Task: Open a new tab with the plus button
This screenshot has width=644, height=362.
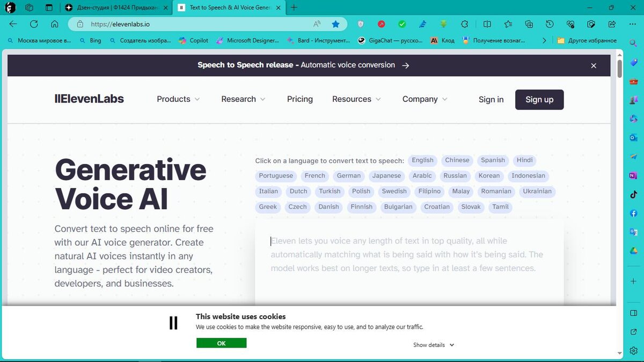Action: pyautogui.click(x=294, y=8)
